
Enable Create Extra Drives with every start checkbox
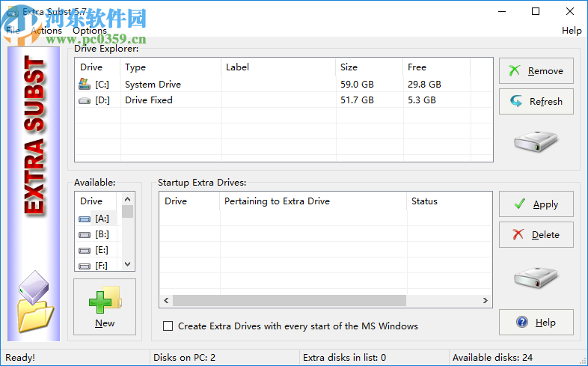point(168,326)
